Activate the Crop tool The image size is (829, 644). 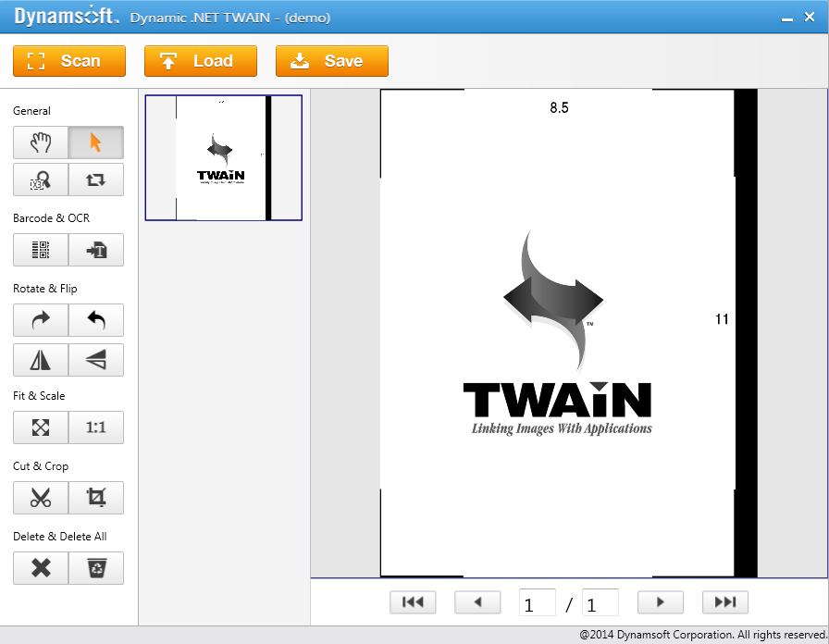click(x=96, y=498)
